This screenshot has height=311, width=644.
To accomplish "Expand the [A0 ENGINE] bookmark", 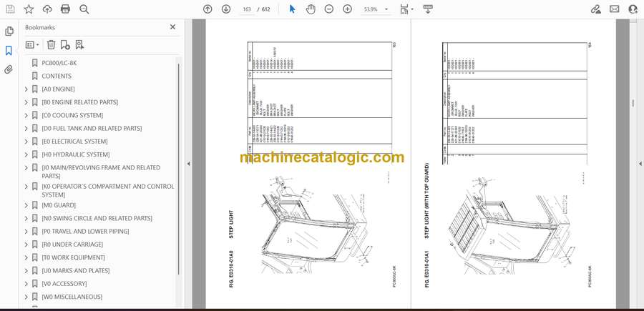I will [x=26, y=89].
